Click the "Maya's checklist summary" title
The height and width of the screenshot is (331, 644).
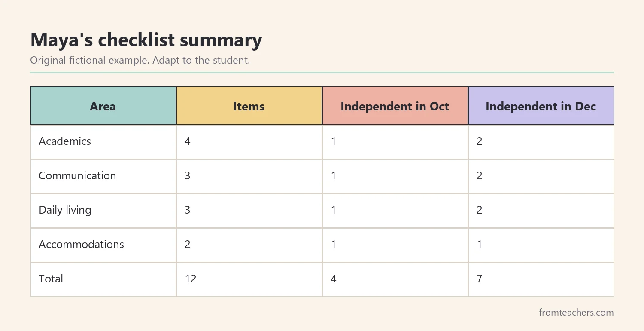(x=146, y=40)
